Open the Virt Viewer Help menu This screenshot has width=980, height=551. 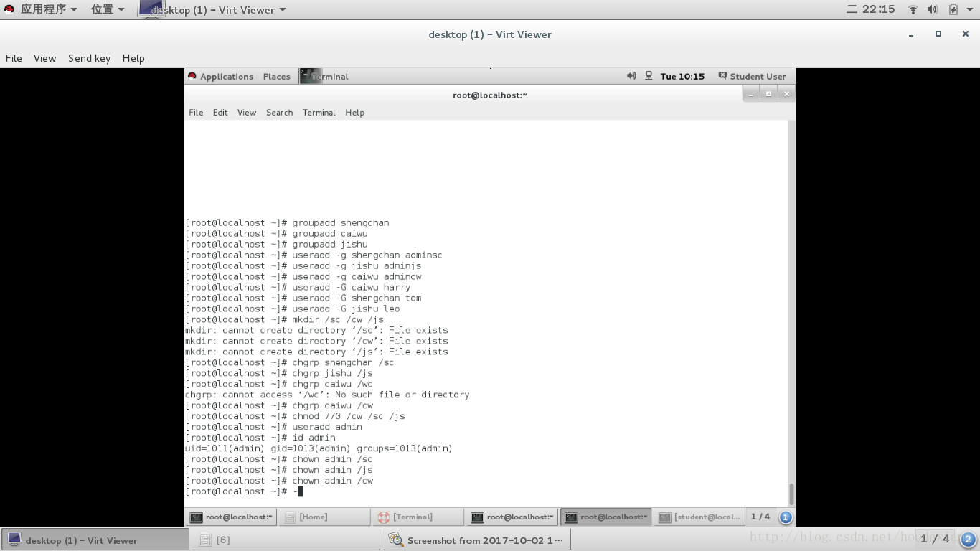[133, 58]
